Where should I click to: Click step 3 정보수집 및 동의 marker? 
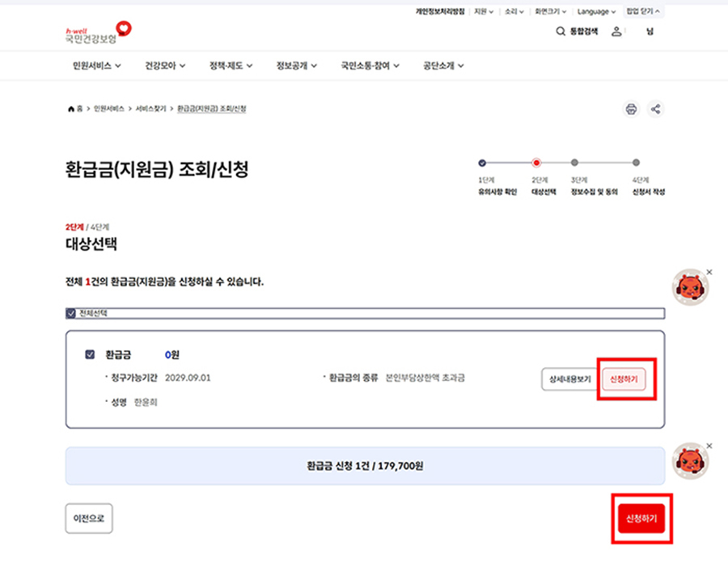[x=574, y=163]
